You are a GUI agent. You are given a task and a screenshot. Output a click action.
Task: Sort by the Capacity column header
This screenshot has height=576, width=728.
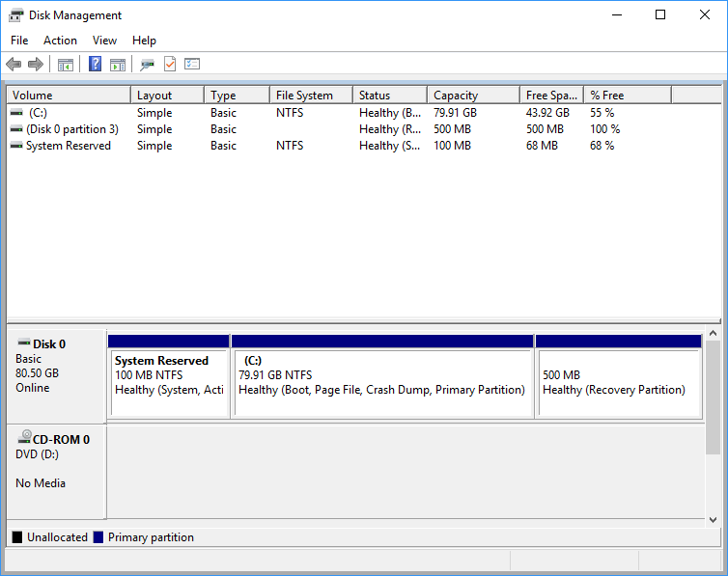point(473,96)
